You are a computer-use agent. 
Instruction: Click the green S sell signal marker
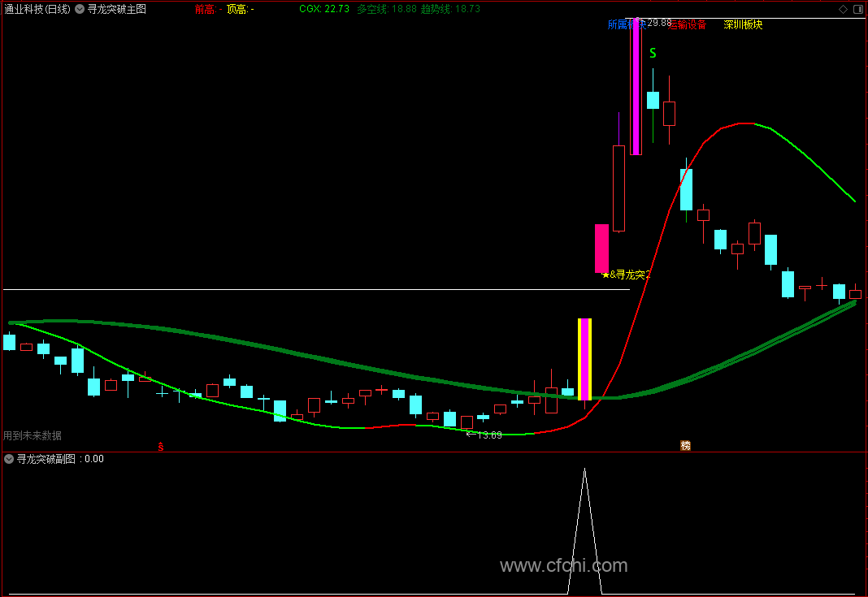click(x=653, y=53)
